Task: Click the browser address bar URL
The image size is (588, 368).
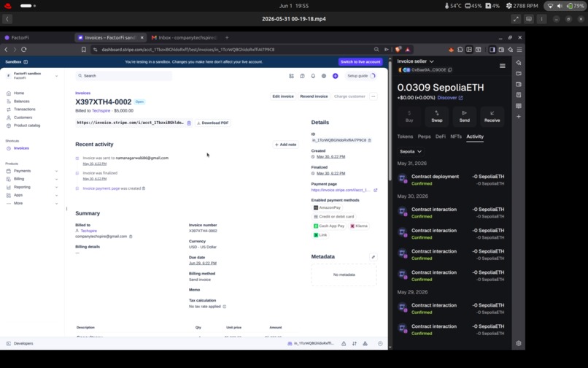Action: pos(187,49)
